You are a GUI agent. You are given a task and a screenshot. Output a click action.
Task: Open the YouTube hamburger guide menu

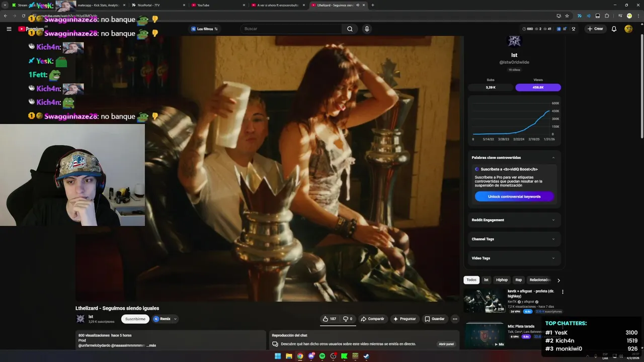(9, 29)
